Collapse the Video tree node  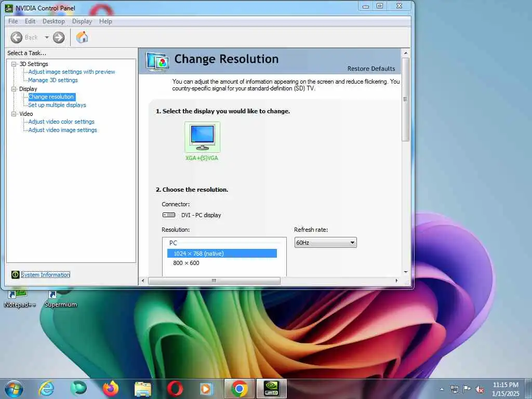pyautogui.click(x=14, y=114)
